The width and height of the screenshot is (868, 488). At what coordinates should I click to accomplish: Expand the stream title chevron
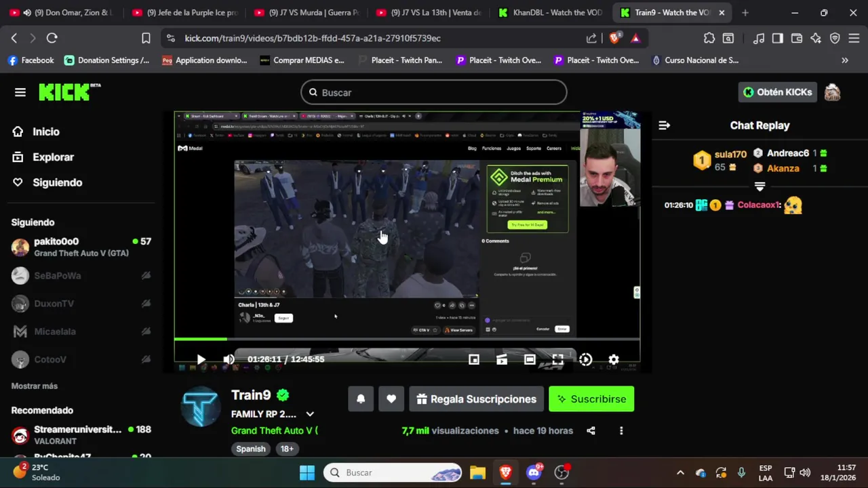click(310, 414)
